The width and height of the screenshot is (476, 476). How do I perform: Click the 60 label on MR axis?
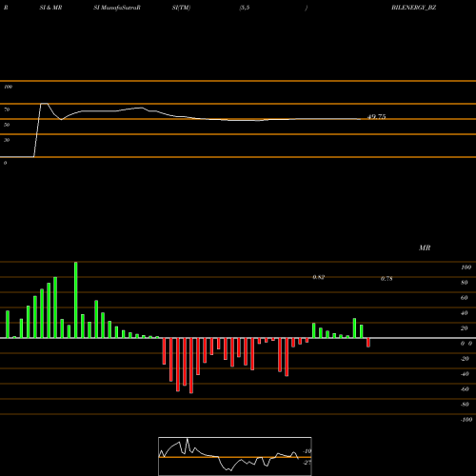[x=465, y=298]
